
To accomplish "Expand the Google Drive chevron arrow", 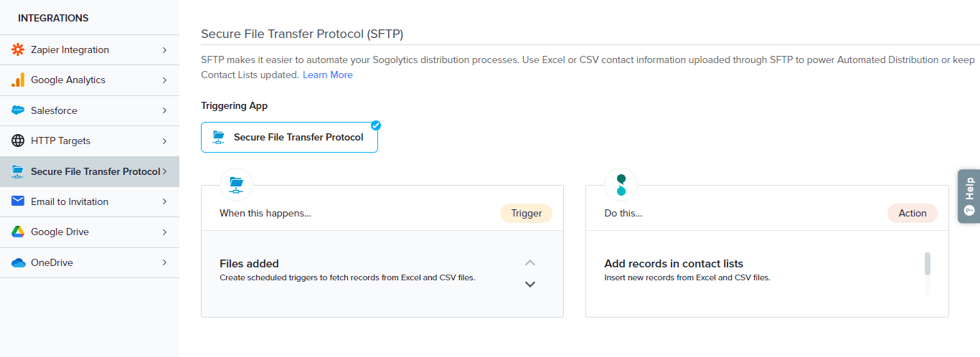I will [164, 232].
